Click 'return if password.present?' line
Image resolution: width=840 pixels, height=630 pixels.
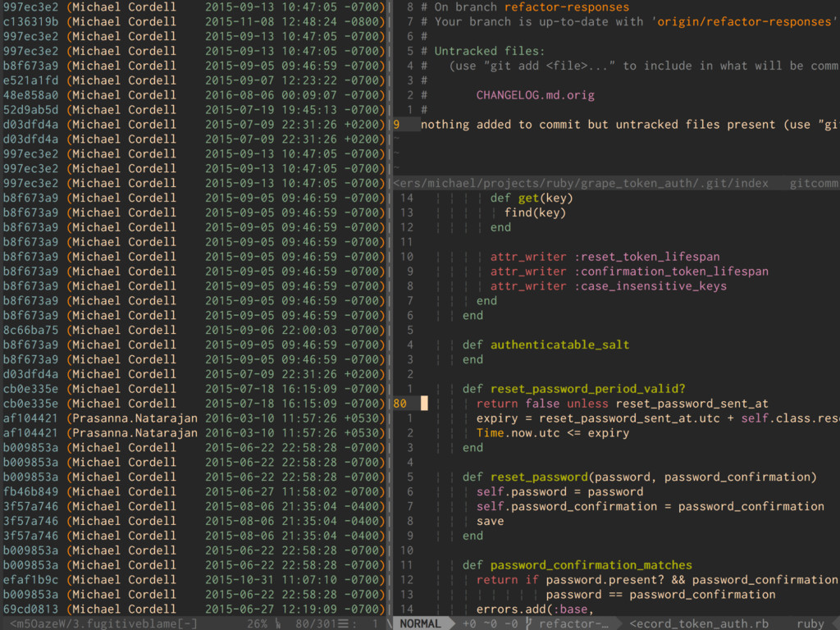(x=658, y=580)
